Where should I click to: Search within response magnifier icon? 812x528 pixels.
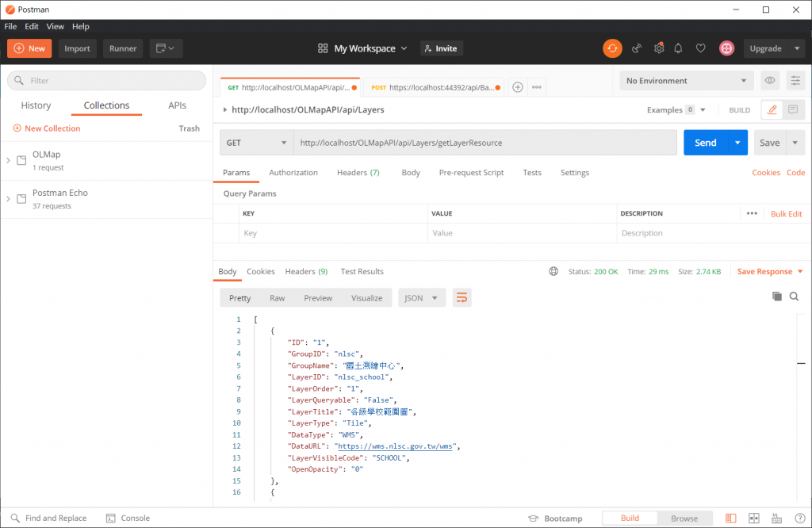click(794, 296)
